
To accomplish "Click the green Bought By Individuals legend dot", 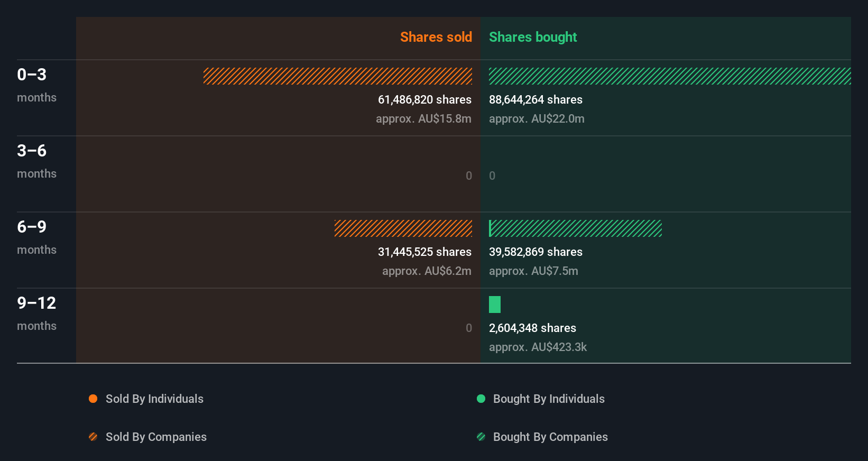I will [x=481, y=399].
